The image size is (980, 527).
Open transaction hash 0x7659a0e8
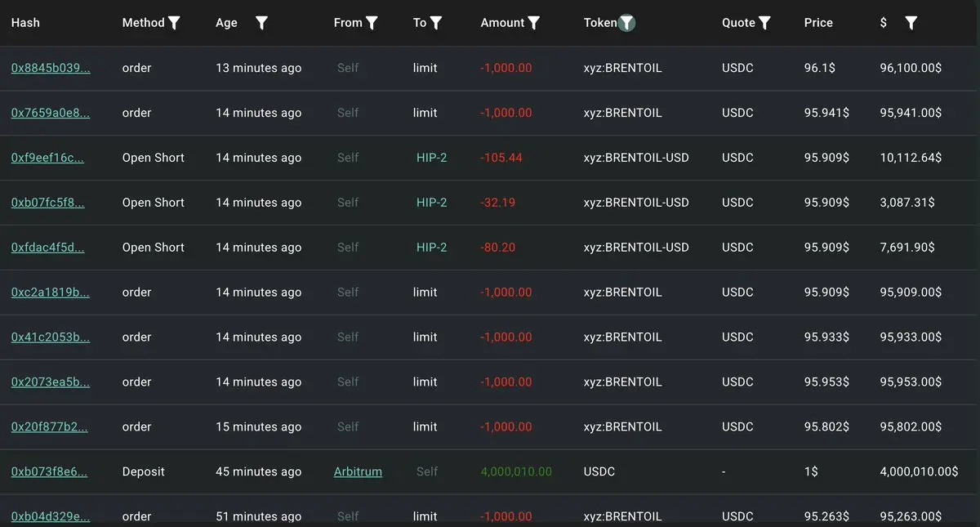pyautogui.click(x=51, y=113)
